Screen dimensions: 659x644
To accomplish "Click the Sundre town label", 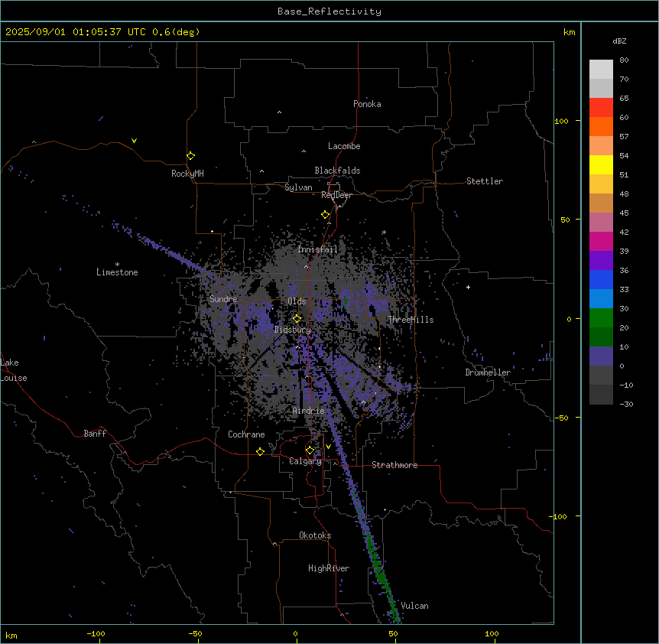I will 223,299.
